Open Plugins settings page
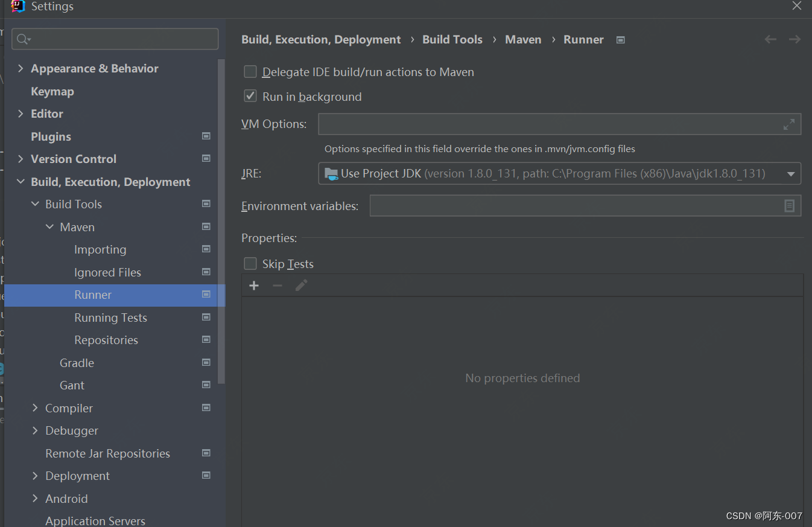The height and width of the screenshot is (527, 812). pos(51,136)
